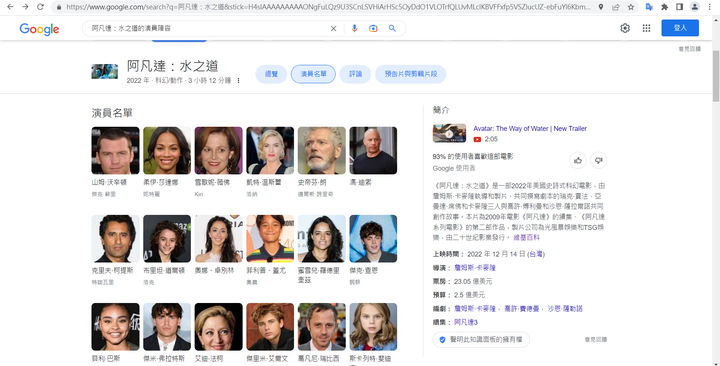Image resolution: width=720 pixels, height=366 pixels.
Task: Select the 演員名單 tab
Action: 313,74
